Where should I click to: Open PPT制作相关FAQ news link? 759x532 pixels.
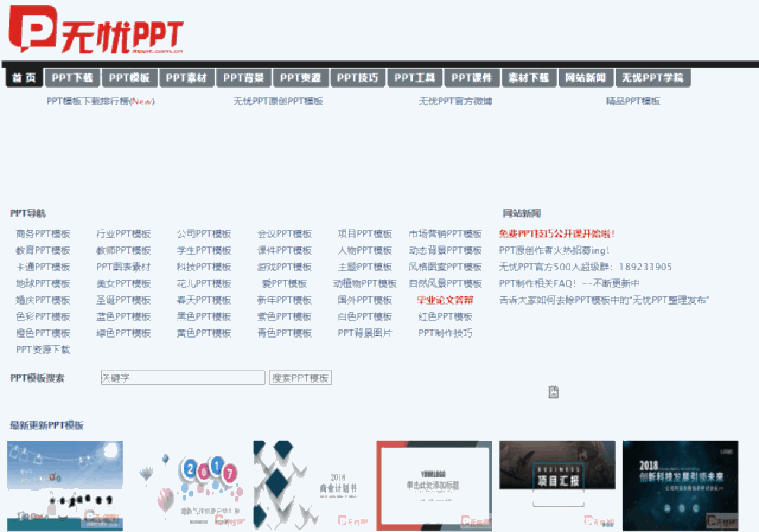[x=569, y=284]
